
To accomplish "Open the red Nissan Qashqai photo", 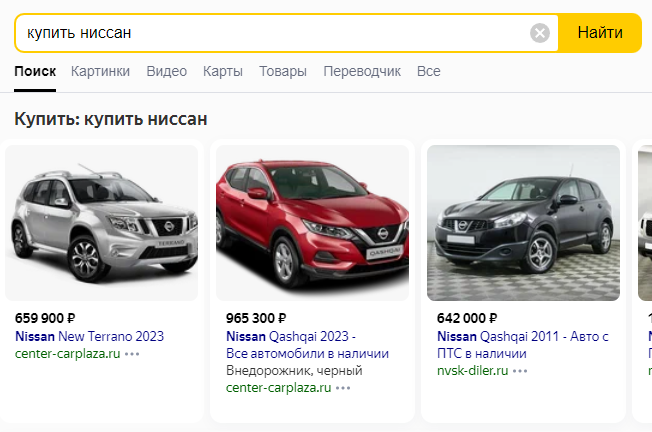I will pyautogui.click(x=312, y=223).
